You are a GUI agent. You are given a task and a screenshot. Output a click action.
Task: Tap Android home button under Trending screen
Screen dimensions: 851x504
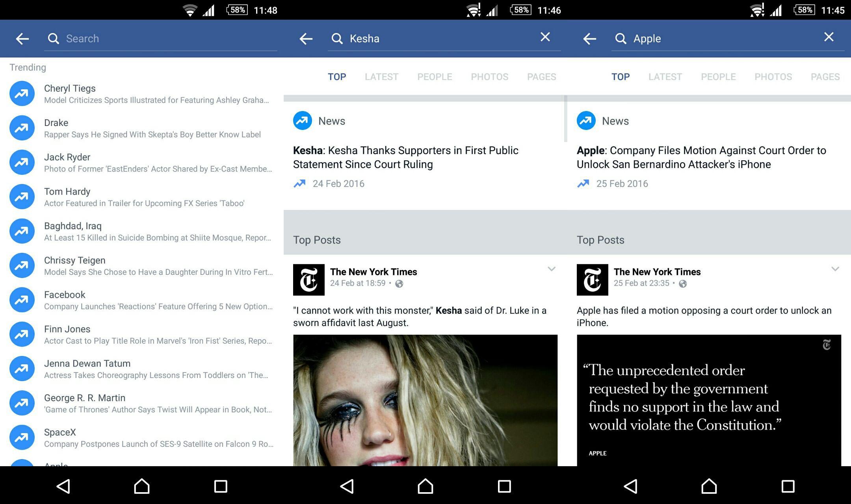[x=142, y=486]
